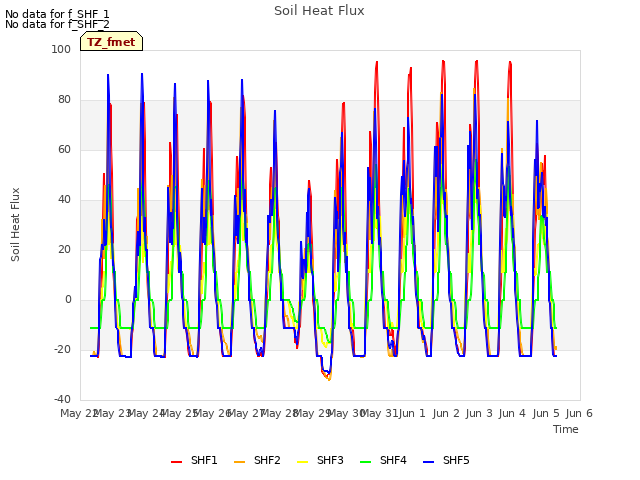Viewport: 640px width, 480px height.
Task: Click the orange SHF2 legend swatch
Action: (240, 462)
